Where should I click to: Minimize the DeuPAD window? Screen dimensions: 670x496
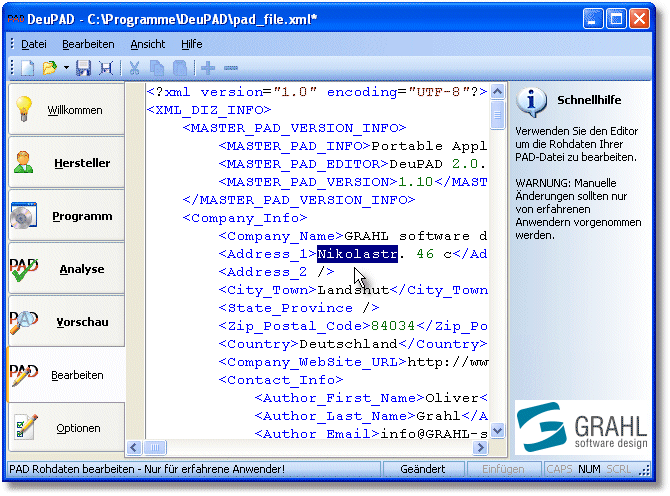point(592,19)
